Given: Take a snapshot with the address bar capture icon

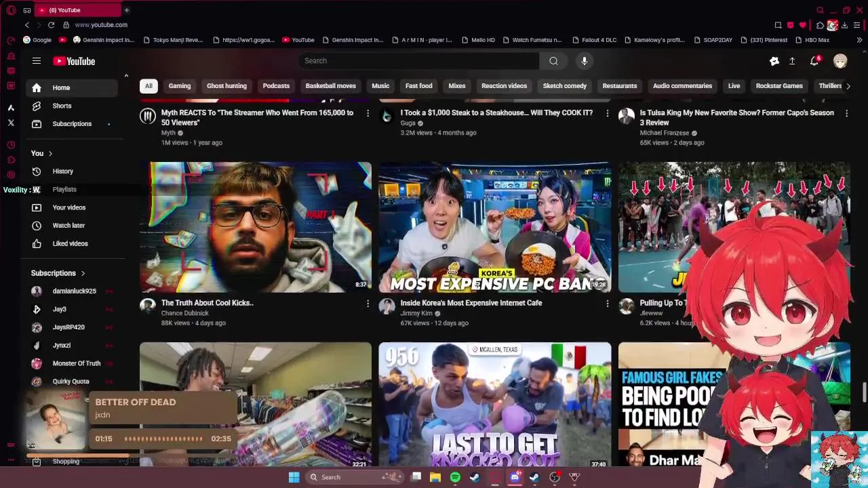Looking at the screenshot, I should coord(778,25).
